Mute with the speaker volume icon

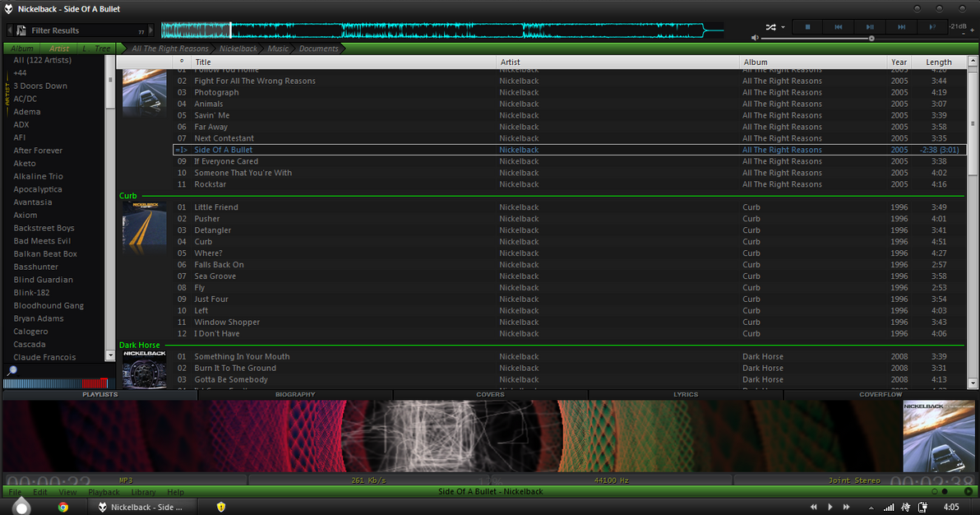coord(755,38)
